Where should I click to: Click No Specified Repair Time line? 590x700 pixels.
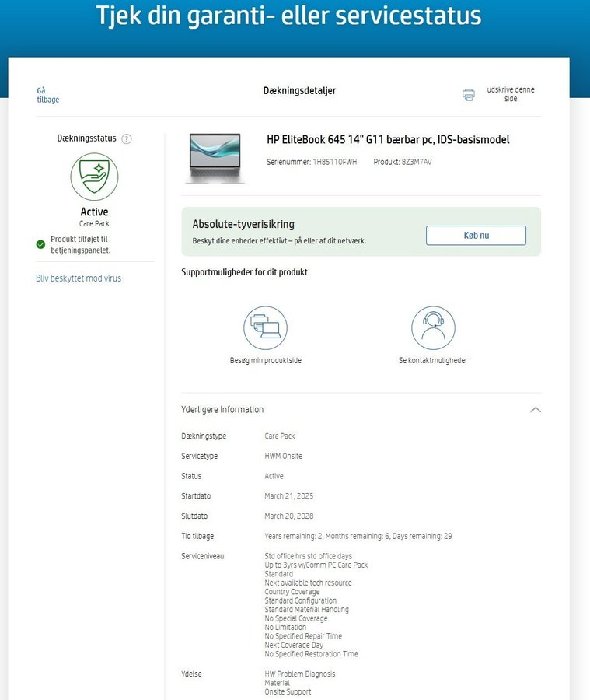(303, 636)
